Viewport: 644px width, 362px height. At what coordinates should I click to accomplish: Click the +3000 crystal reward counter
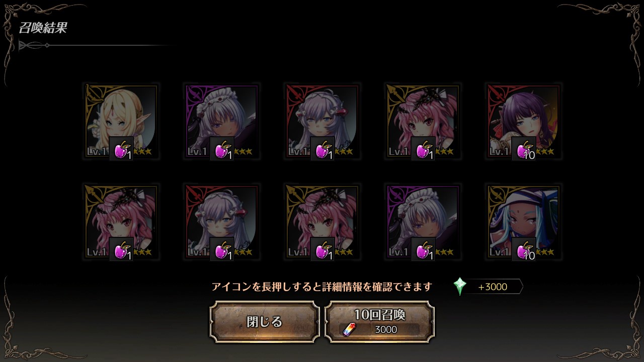tap(493, 287)
